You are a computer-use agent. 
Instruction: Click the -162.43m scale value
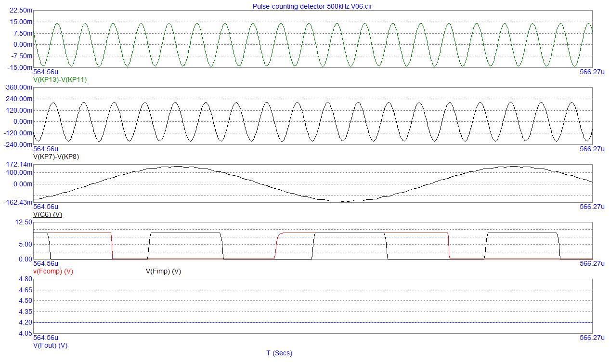click(17, 202)
